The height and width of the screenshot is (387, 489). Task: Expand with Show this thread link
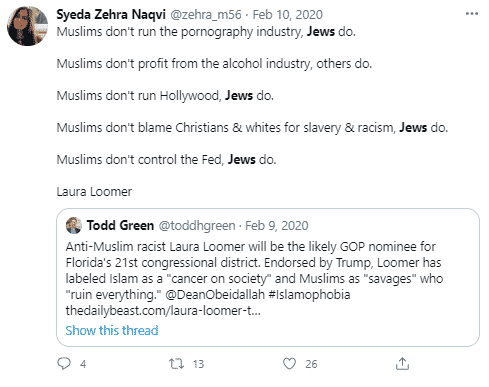point(112,330)
